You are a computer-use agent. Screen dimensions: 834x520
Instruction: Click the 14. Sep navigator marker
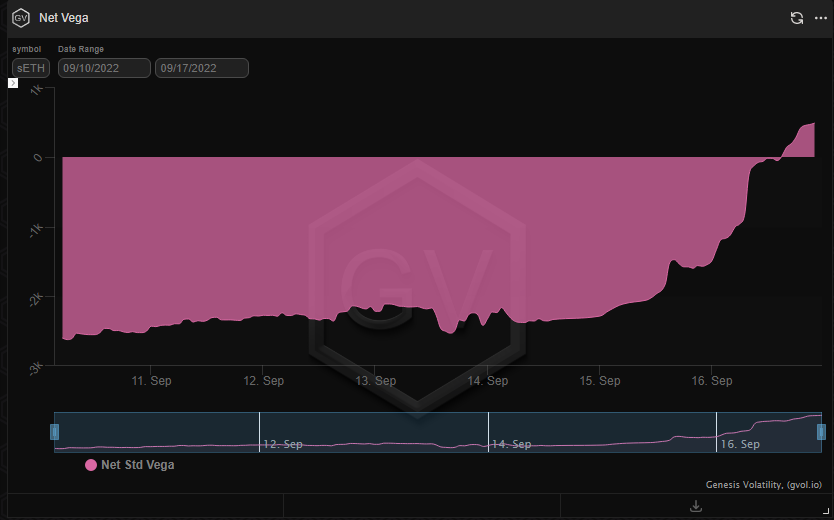pos(511,444)
